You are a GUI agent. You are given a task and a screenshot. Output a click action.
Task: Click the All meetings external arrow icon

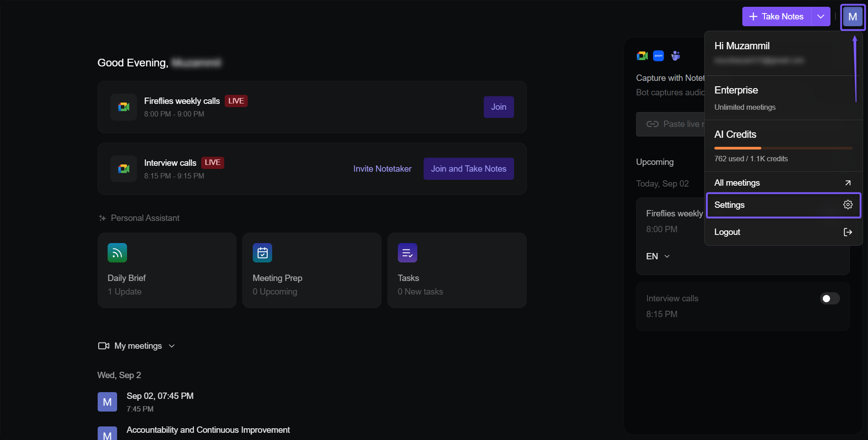tap(848, 183)
